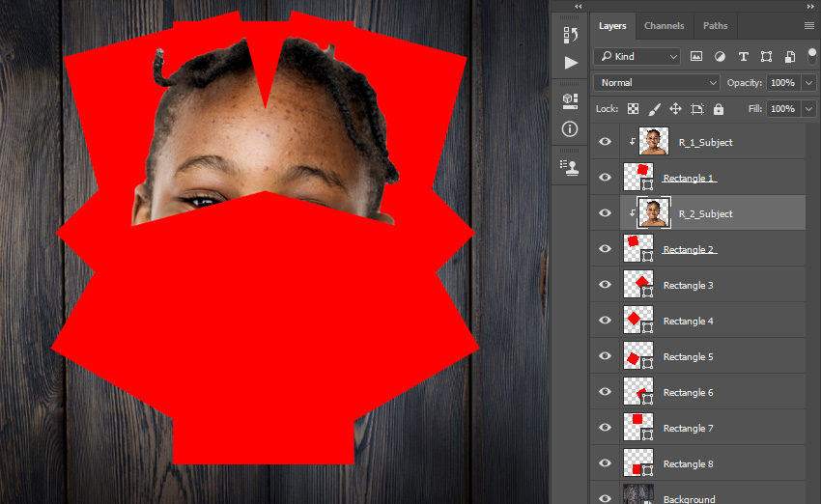Select layer named Rectangle 2
Viewport: 821px width, 504px height.
tap(689, 249)
